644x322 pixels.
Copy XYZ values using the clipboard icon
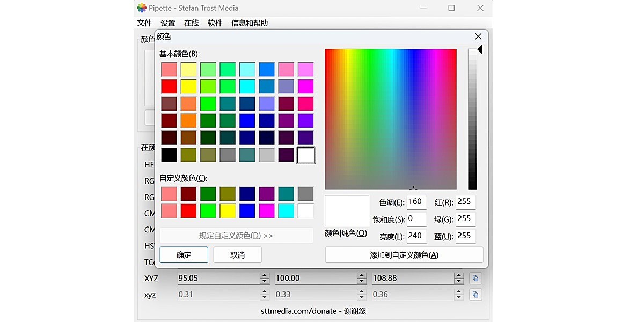(x=475, y=278)
